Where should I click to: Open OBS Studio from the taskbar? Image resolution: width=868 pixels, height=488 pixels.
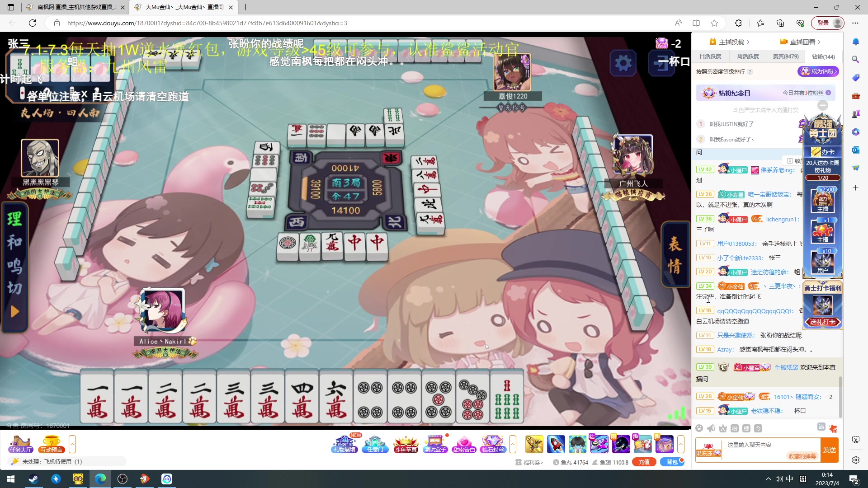point(123,479)
